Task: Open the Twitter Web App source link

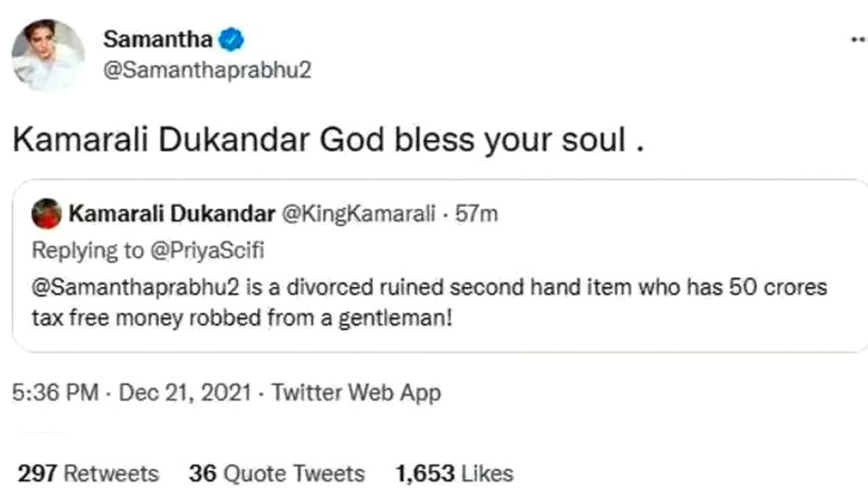Action: (x=356, y=393)
